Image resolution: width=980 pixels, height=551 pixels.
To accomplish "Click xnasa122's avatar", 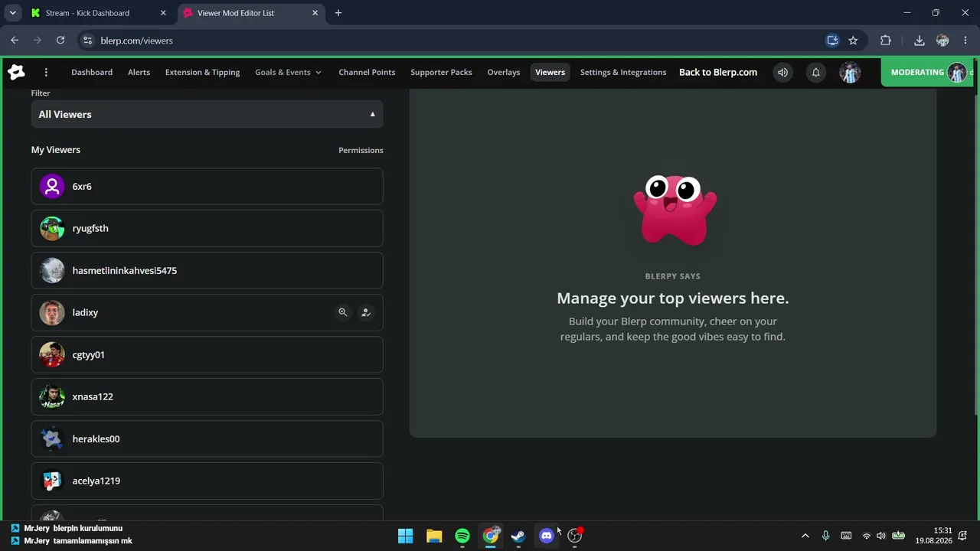I will pyautogui.click(x=52, y=396).
